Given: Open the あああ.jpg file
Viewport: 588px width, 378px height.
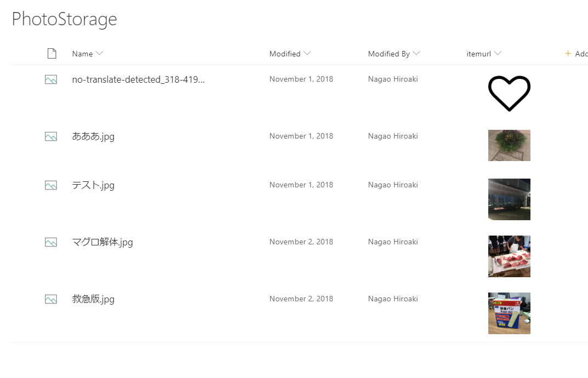Looking at the screenshot, I should [93, 136].
